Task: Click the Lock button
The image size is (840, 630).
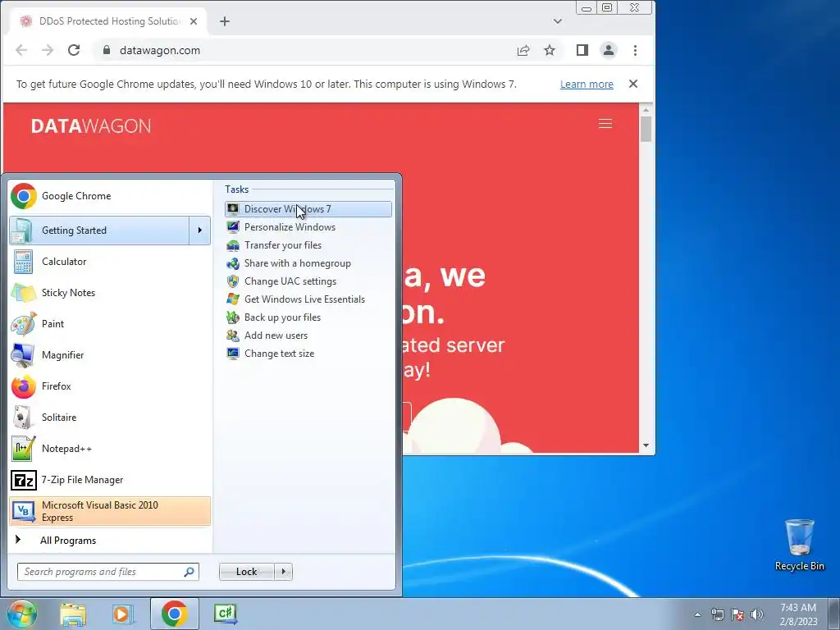Action: [247, 572]
